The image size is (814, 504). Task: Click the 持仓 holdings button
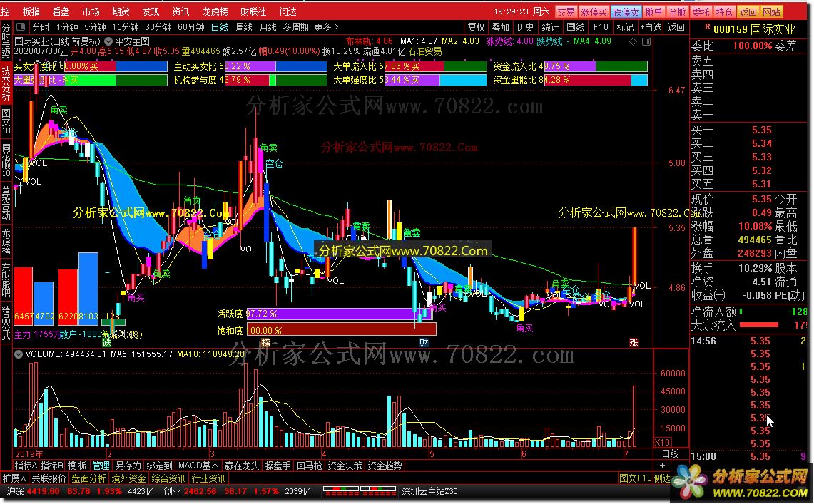(724, 12)
